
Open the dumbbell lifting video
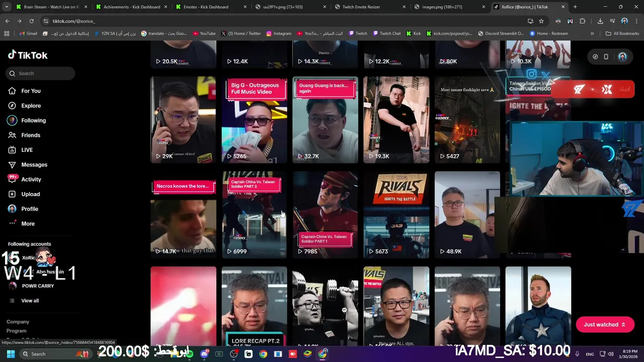click(325, 306)
